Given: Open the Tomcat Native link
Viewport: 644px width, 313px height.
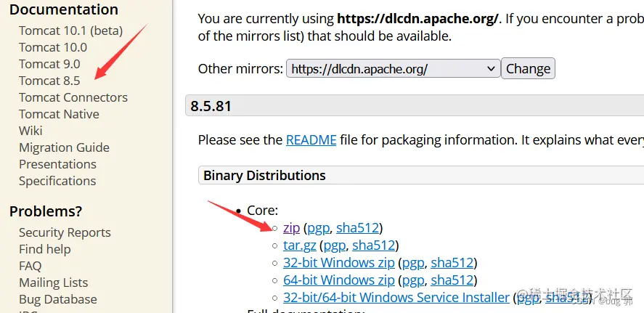Looking at the screenshot, I should [59, 114].
